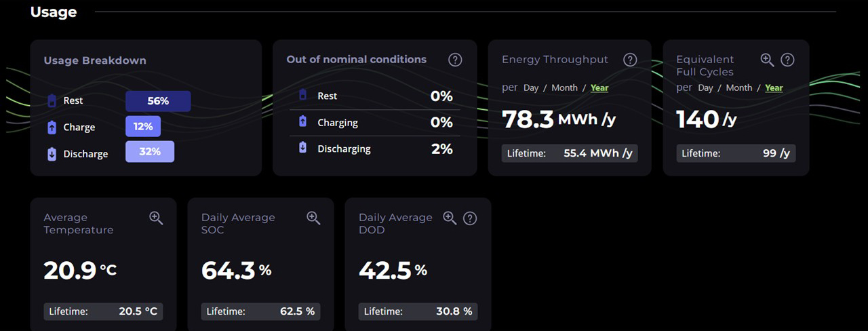Click the Discharging 2% row
Viewport: 868px width, 331px height.
click(x=375, y=149)
